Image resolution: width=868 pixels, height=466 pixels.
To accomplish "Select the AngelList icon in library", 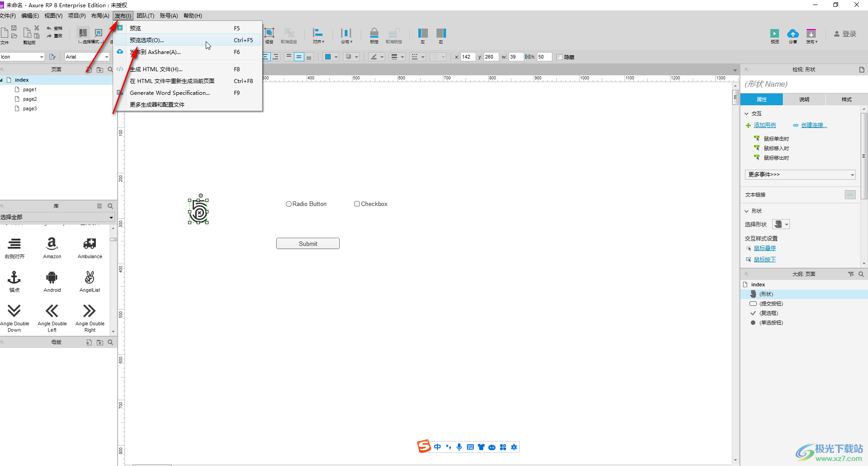I will (x=89, y=277).
